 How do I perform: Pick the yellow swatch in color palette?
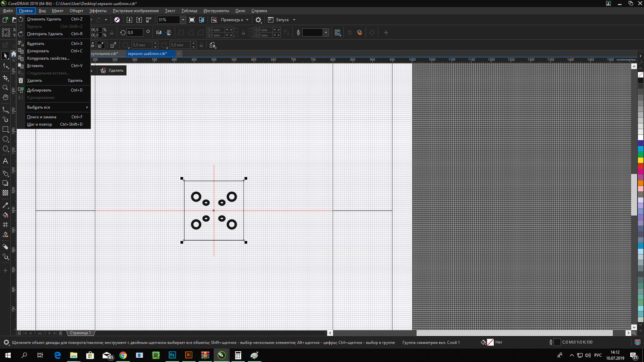pos(640,160)
